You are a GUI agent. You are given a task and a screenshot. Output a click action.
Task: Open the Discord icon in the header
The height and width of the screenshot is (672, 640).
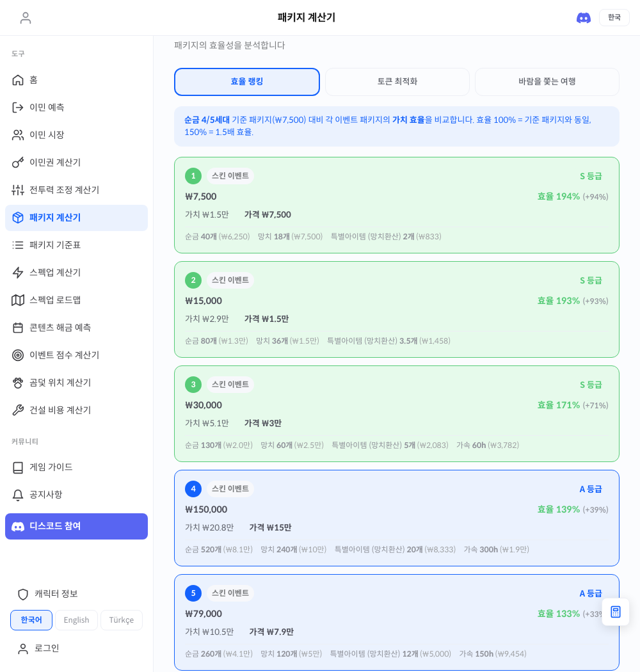(x=584, y=17)
